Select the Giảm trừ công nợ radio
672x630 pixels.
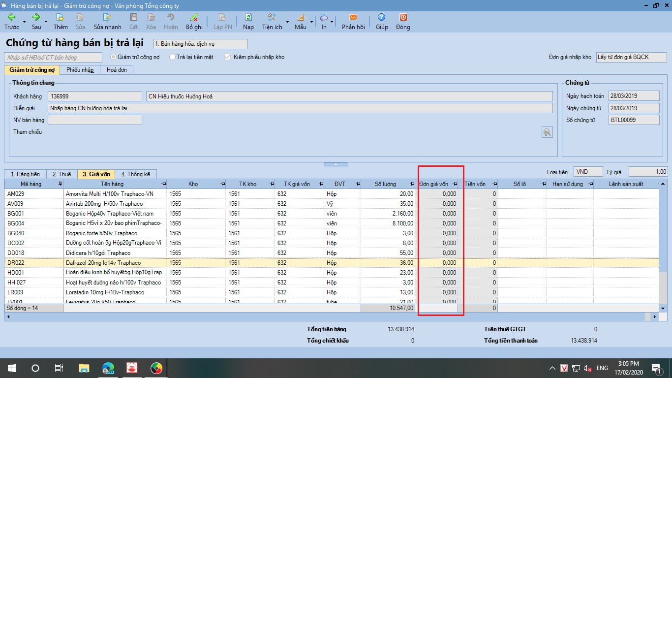[113, 57]
